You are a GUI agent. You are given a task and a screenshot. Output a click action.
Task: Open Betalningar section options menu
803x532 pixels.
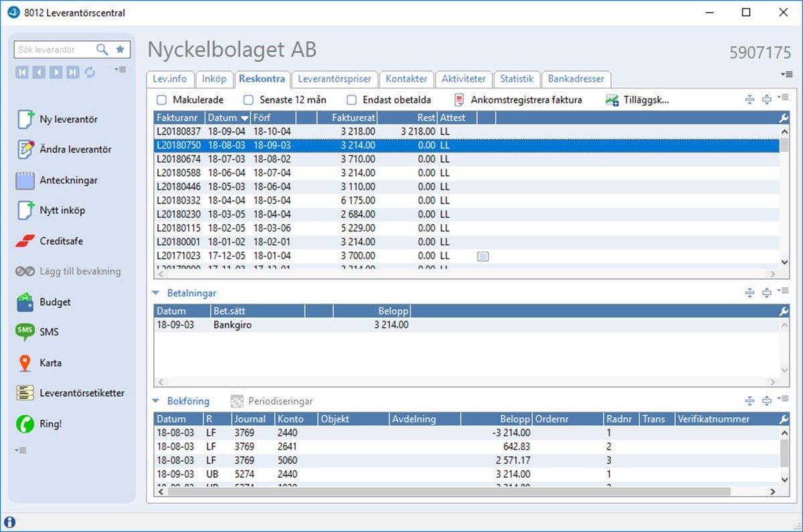pos(784,292)
